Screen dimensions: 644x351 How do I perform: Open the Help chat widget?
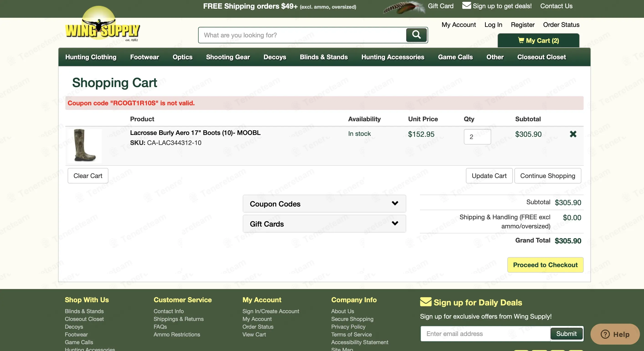(615, 334)
